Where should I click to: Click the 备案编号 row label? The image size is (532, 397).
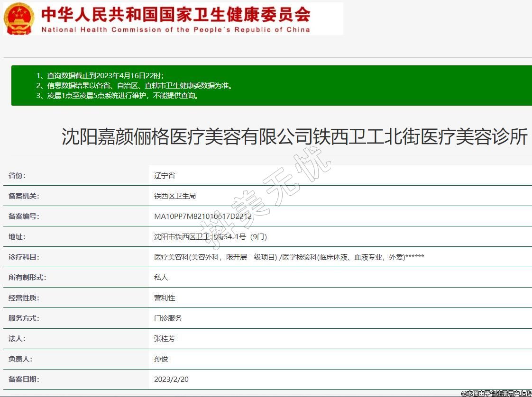tap(24, 217)
